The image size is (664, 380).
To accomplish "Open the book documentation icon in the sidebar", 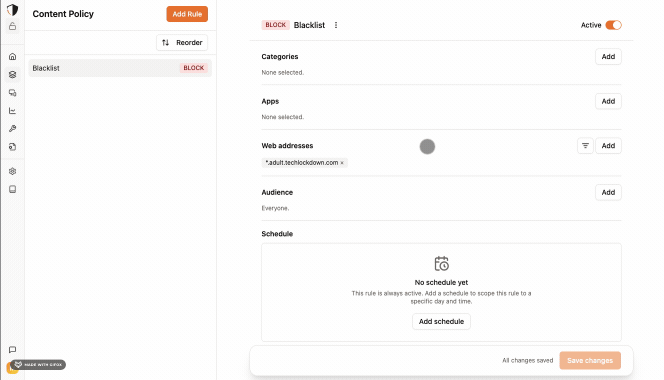I will coord(12,189).
